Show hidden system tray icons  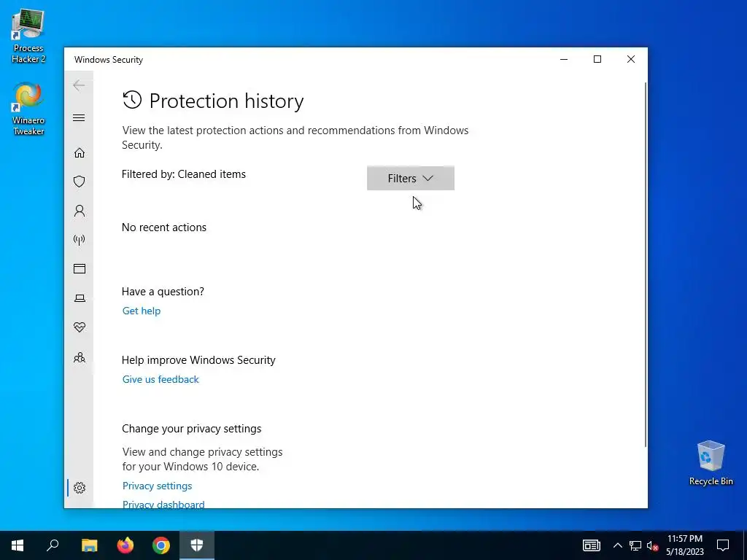(617, 545)
